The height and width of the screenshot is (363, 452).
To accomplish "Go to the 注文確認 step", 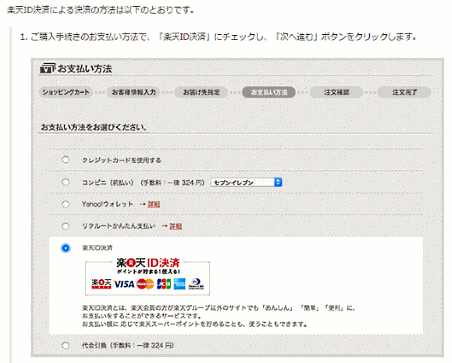I will click(336, 92).
